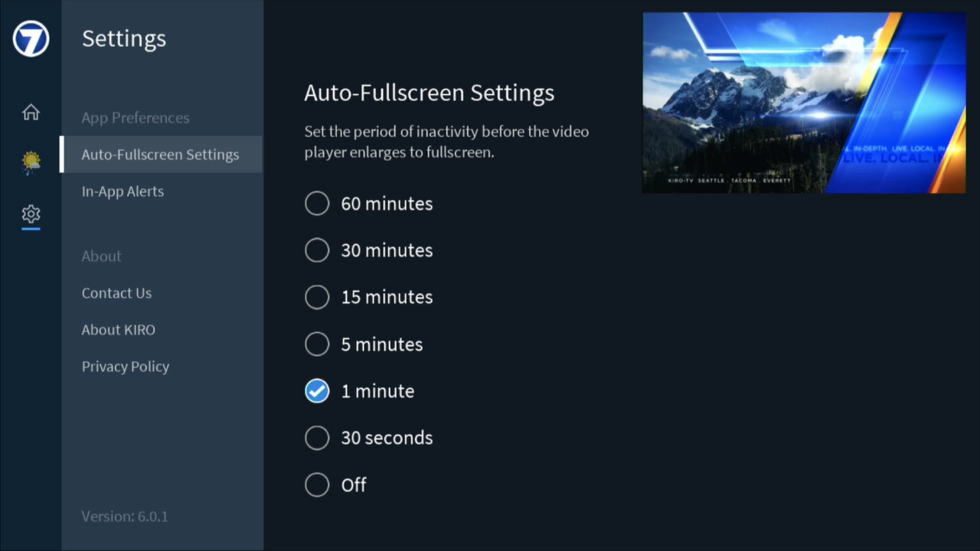Open the Settings gear icon
The width and height of the screenshot is (980, 551).
pos(31,214)
